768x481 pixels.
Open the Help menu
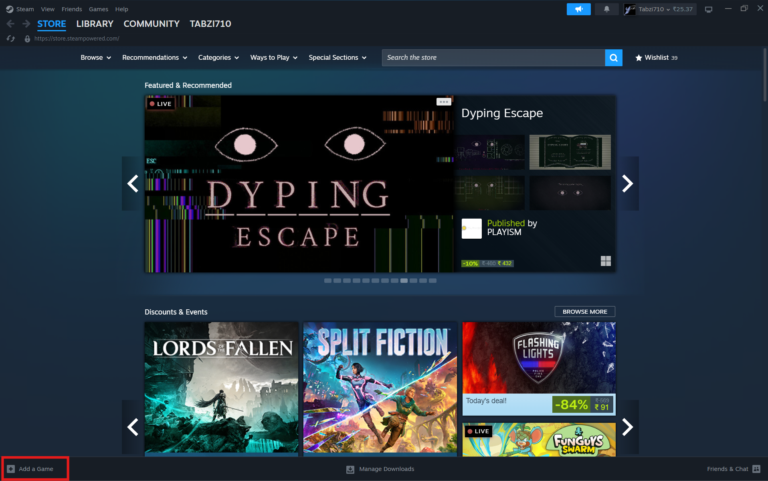coord(121,9)
